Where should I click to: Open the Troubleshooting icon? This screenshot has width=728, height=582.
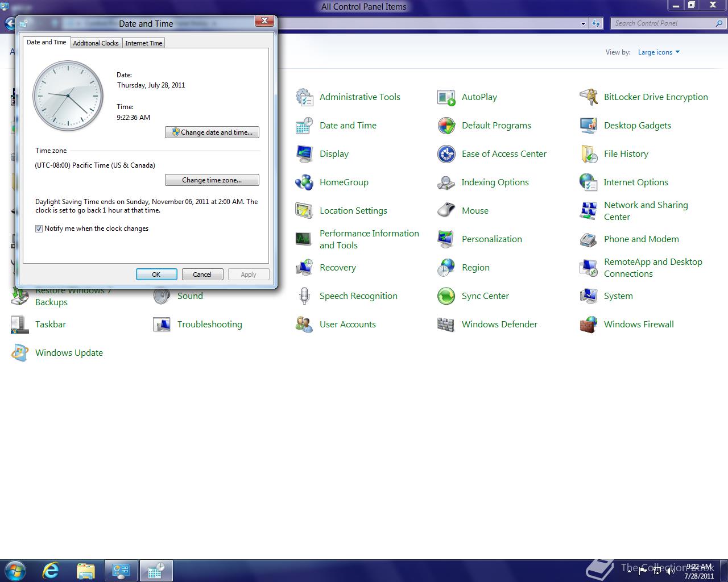162,325
